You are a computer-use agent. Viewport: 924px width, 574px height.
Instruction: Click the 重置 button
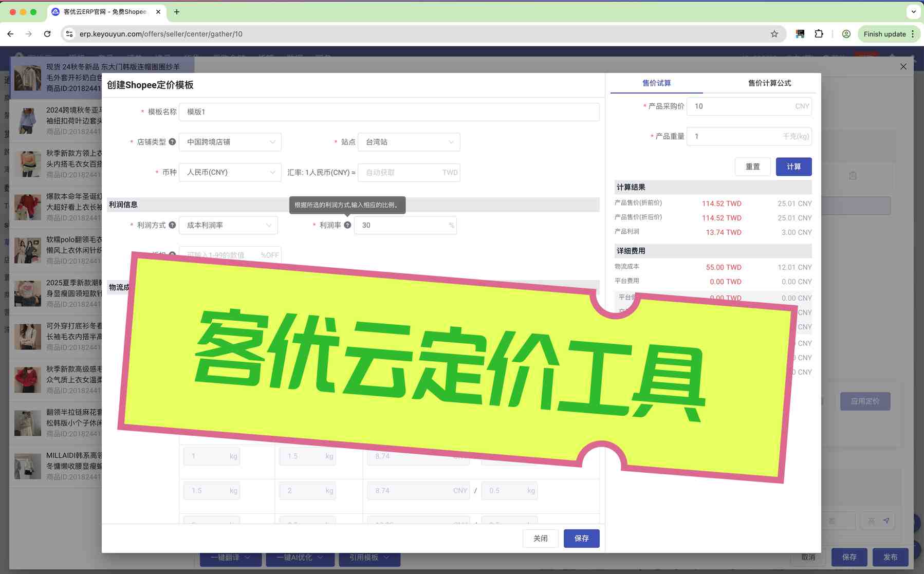pyautogui.click(x=752, y=167)
